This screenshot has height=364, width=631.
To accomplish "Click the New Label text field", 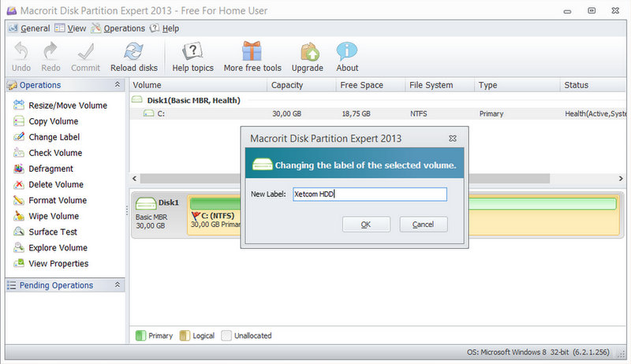I will click(369, 194).
